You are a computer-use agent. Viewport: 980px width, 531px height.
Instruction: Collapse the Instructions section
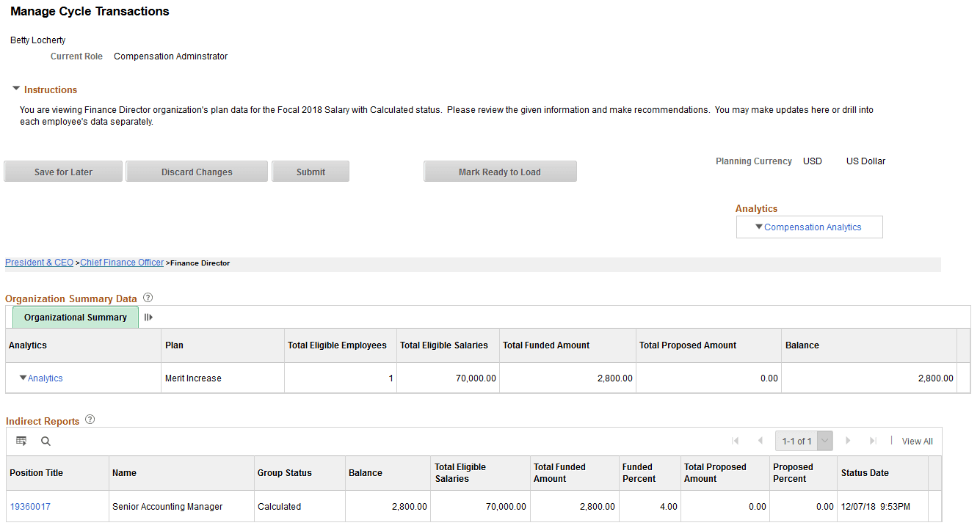click(x=15, y=87)
